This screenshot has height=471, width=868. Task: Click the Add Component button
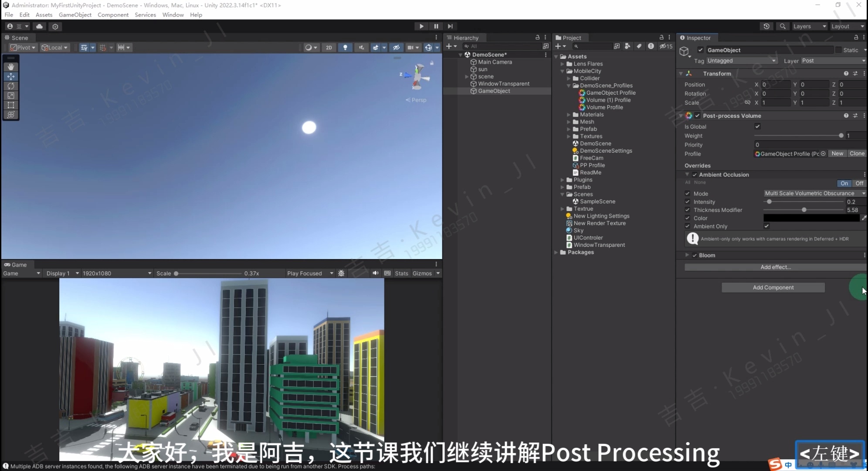pyautogui.click(x=773, y=287)
